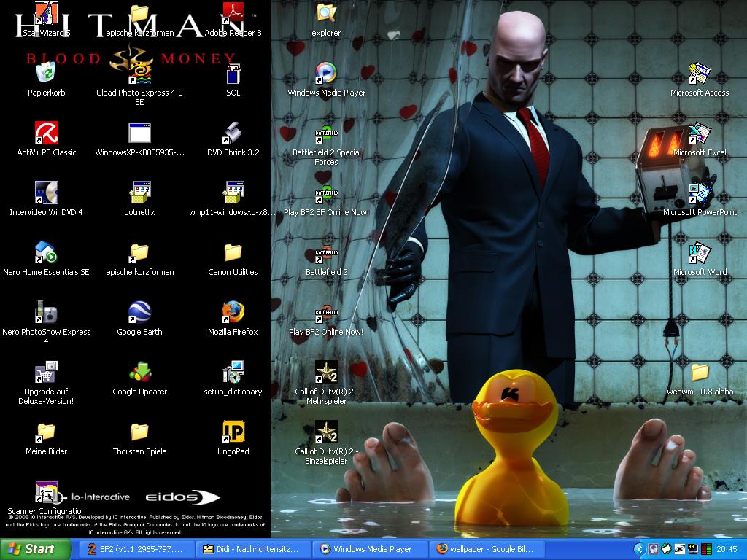
Task: Switch to the wallpaper - Google Bil... Firefox window
Action: (487, 549)
